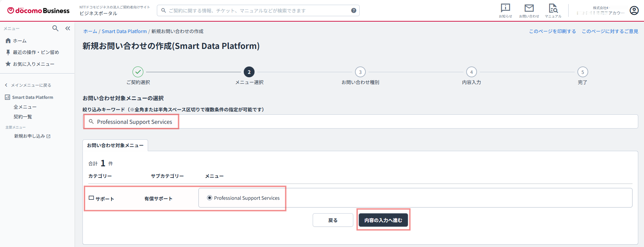Focus the top portal search field
The height and width of the screenshot is (247, 644).
pos(258,10)
